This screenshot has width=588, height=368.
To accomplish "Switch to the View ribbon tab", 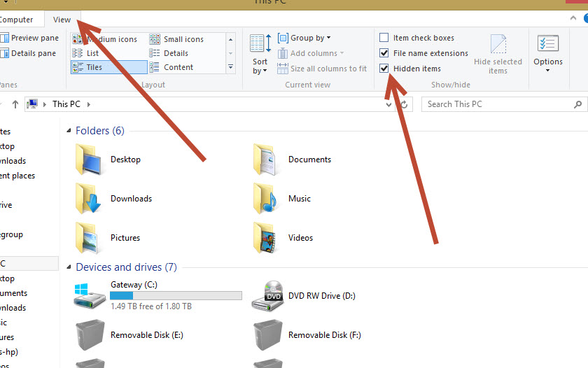I will [x=62, y=20].
